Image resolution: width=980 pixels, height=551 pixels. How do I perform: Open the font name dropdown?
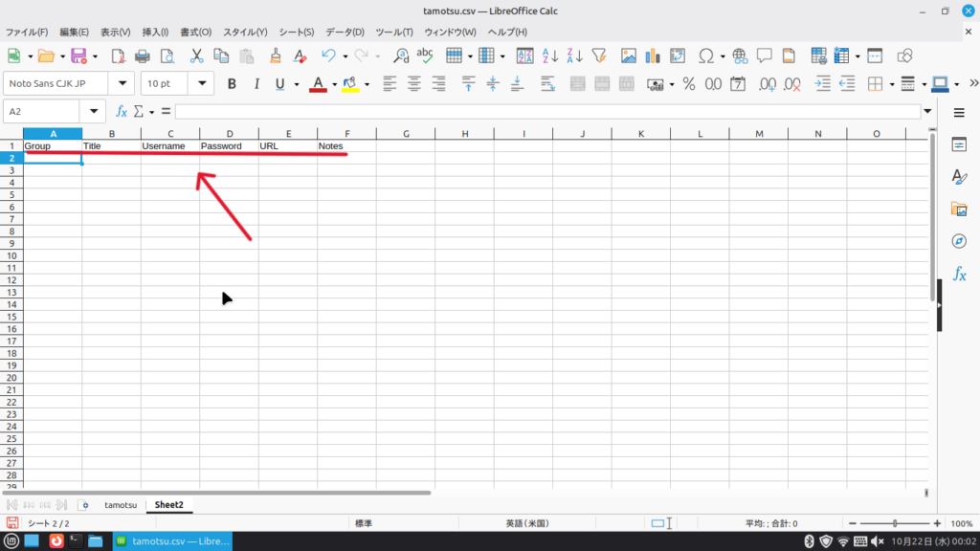pos(123,84)
